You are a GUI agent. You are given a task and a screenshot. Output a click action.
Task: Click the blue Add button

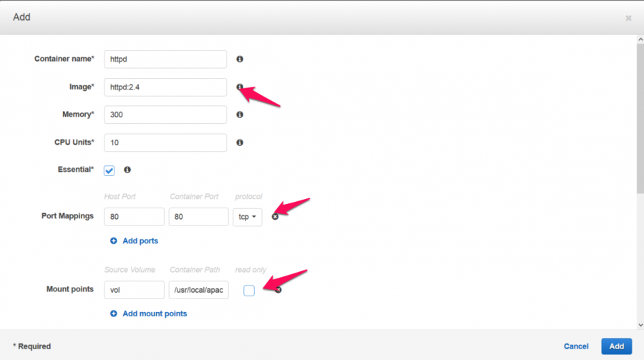(617, 346)
